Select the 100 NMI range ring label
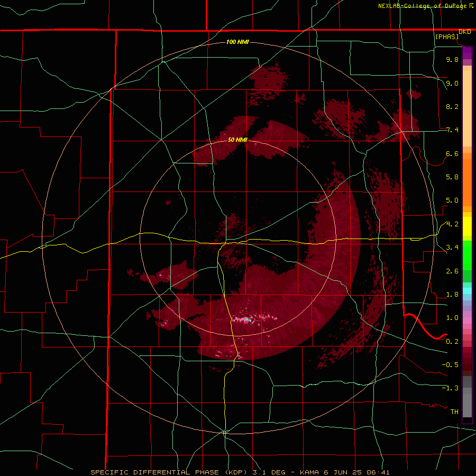Image resolution: width=476 pixels, height=476 pixels. (237, 42)
